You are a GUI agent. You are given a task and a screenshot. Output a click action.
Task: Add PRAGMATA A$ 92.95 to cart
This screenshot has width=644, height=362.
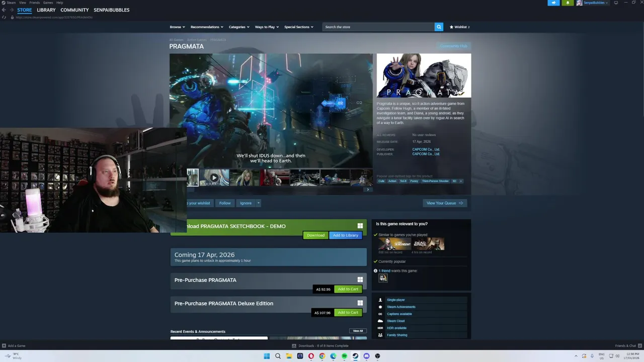pyautogui.click(x=348, y=289)
